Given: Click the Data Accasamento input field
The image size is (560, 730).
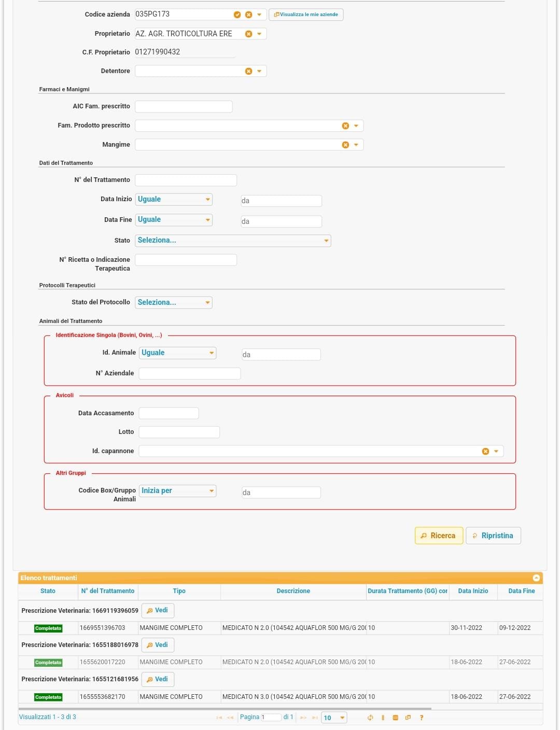Looking at the screenshot, I should (169, 413).
